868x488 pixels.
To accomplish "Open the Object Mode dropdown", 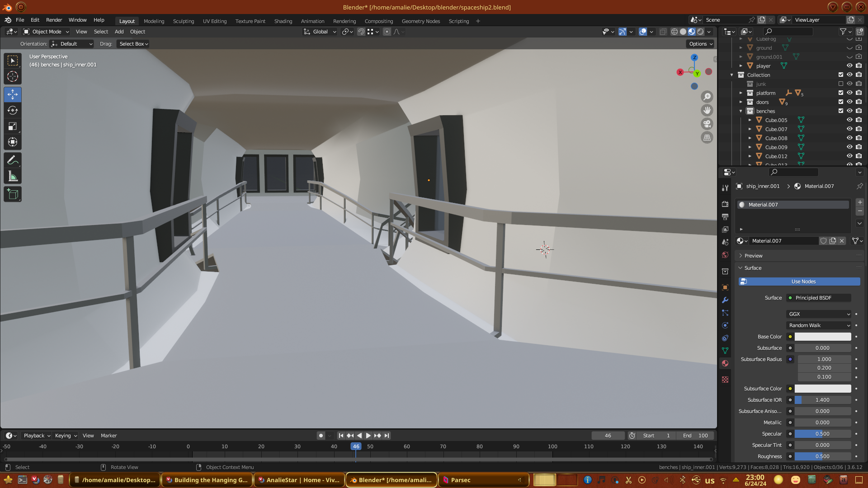I will (x=47, y=32).
